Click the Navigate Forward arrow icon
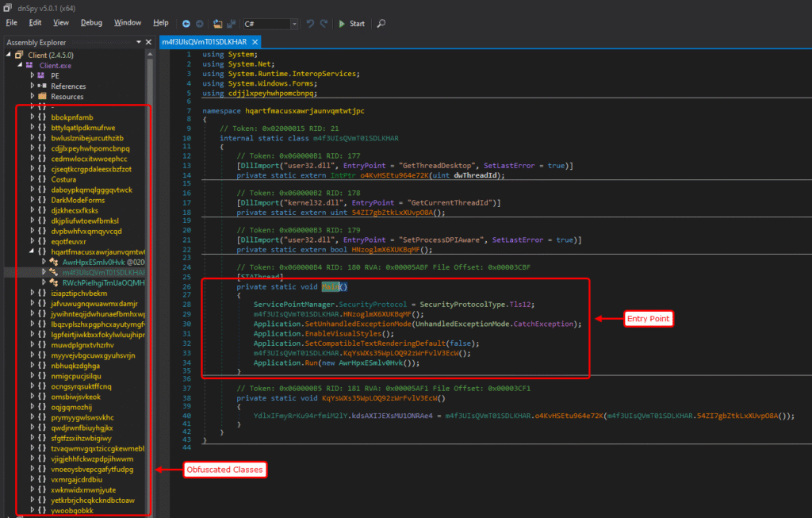Image resolution: width=812 pixels, height=518 pixels. tap(199, 24)
